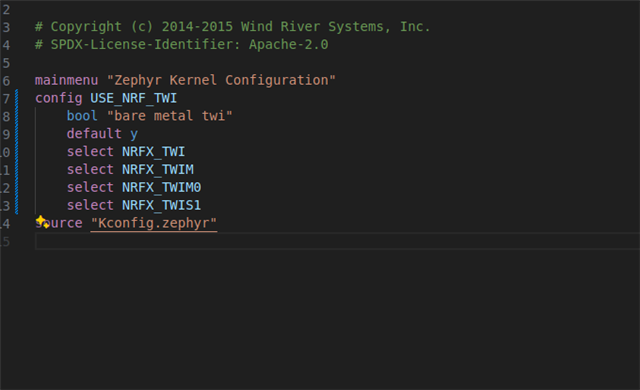
Task: Select the mainmenu keyword on line 6
Action: click(x=67, y=80)
